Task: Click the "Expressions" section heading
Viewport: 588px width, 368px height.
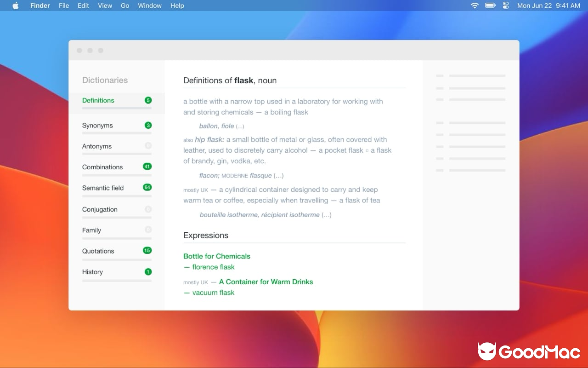Action: point(206,235)
